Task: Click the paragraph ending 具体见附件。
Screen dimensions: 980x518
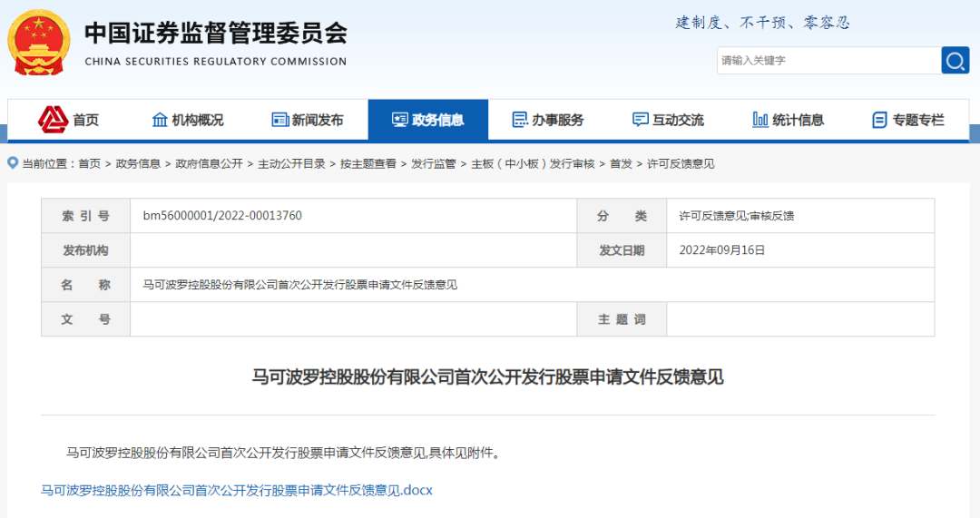Action: click(x=284, y=453)
